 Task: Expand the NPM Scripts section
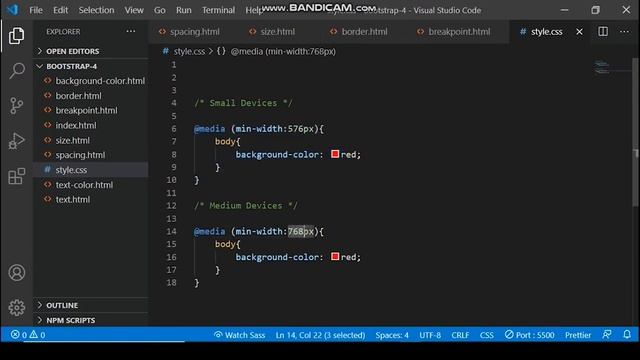click(x=91, y=320)
